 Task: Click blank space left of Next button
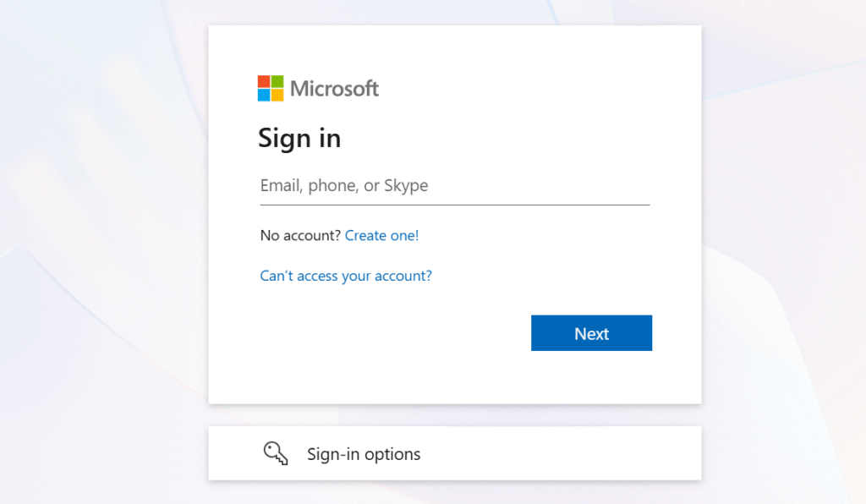[381, 333]
